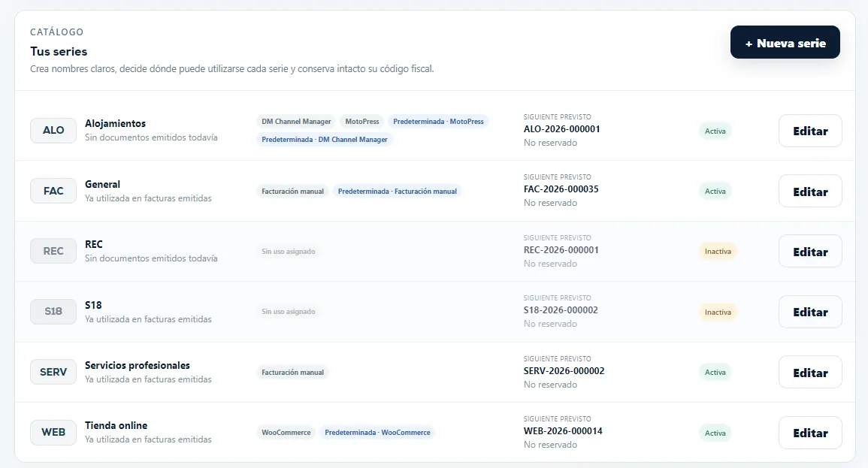
Task: Click the Activa badge for Alojamientos
Action: [715, 131]
